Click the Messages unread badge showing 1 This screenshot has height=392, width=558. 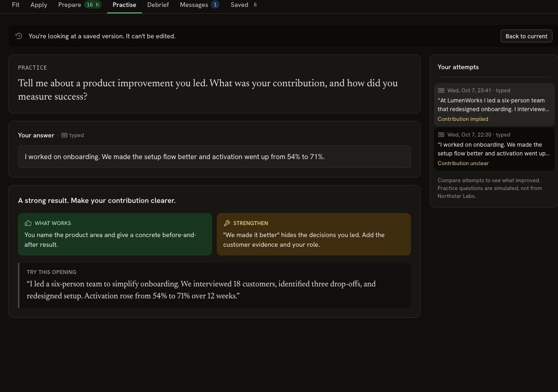pos(215,5)
